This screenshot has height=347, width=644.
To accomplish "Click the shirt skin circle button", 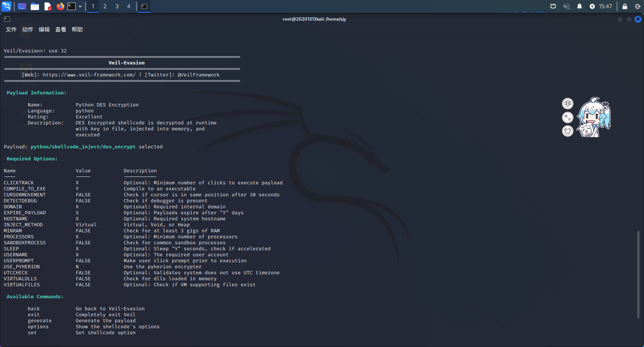I will point(568,131).
